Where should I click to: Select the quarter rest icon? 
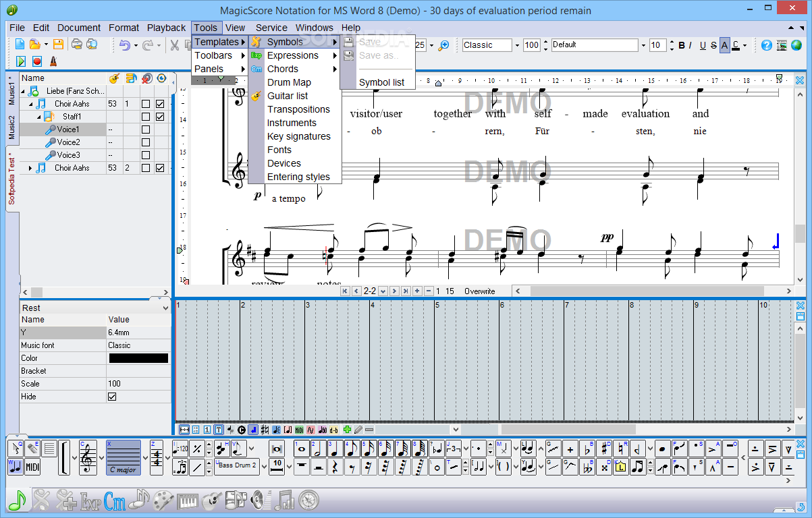pos(335,466)
